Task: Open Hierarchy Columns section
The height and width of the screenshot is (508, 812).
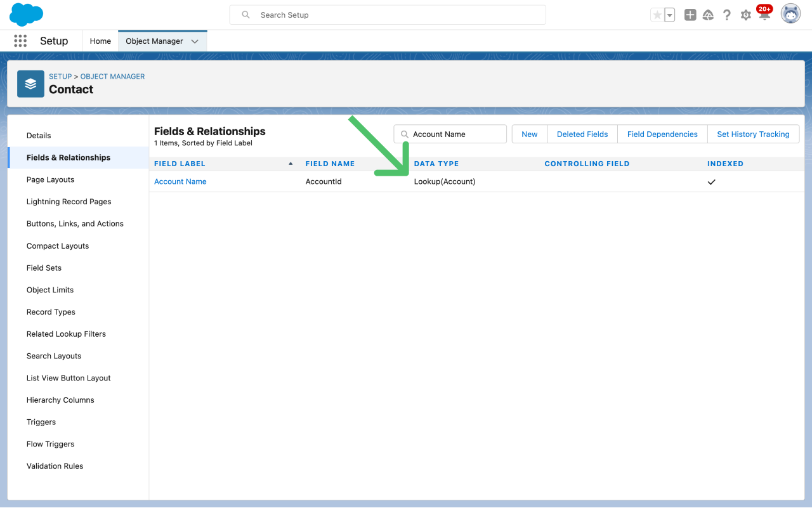Action: pyautogui.click(x=60, y=400)
